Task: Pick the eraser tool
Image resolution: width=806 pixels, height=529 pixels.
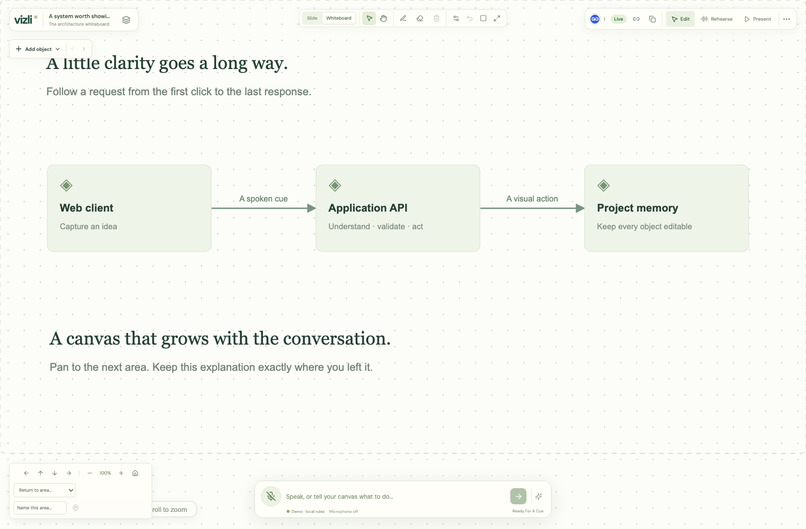Action: pos(419,19)
